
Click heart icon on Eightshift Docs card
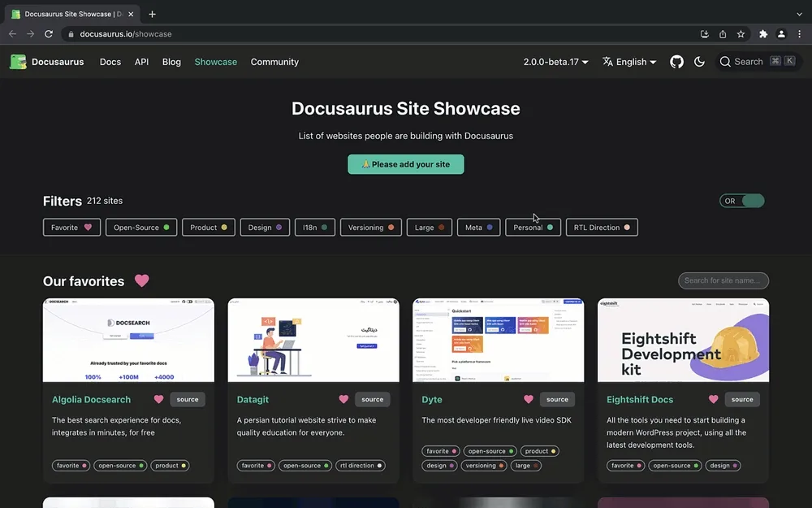(x=713, y=399)
